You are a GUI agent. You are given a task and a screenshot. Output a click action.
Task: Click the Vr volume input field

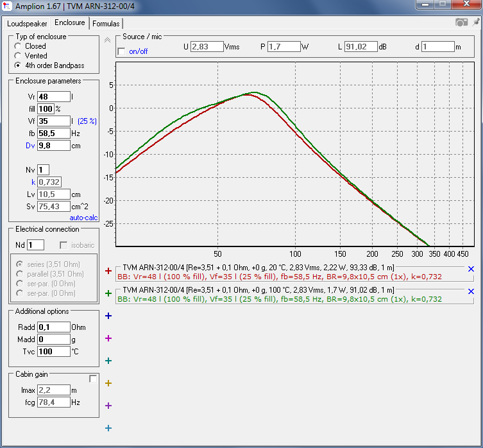(54, 96)
